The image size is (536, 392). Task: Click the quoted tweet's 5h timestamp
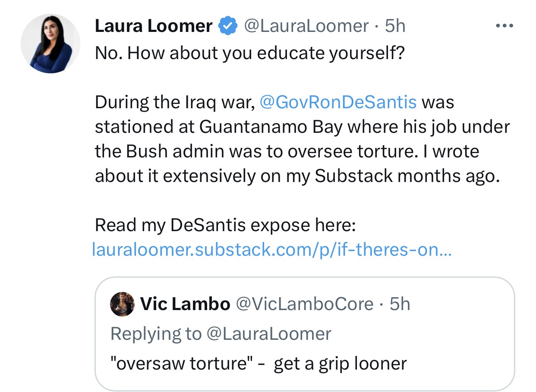[x=400, y=304]
